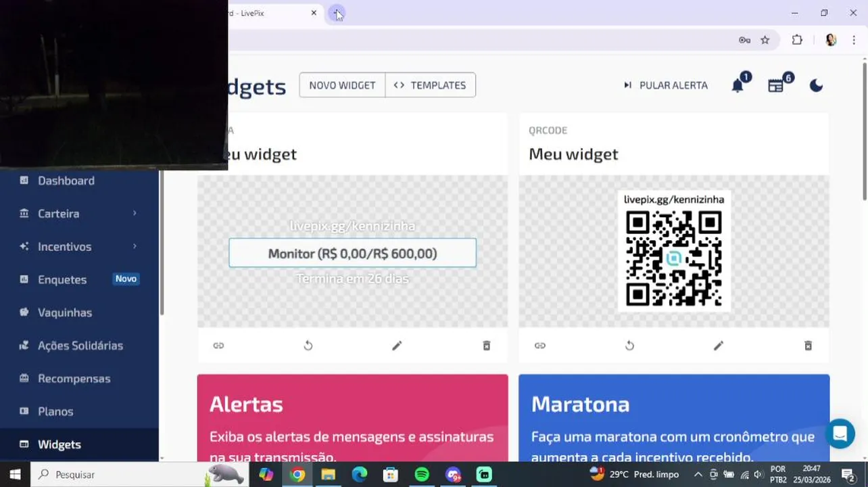The height and width of the screenshot is (487, 868).
Task: Select Recompensas in the sidebar
Action: [74, 379]
